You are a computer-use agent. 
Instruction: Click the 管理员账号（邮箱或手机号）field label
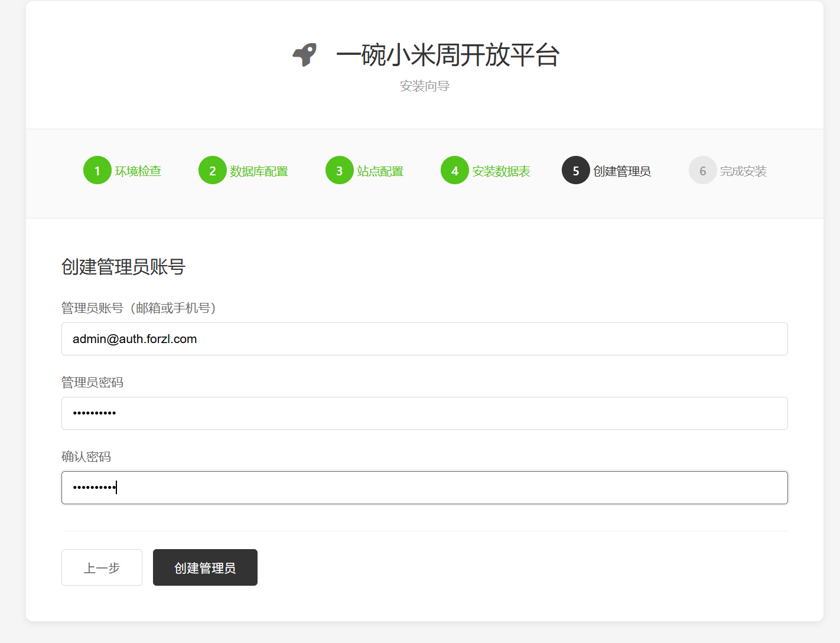[x=139, y=308]
